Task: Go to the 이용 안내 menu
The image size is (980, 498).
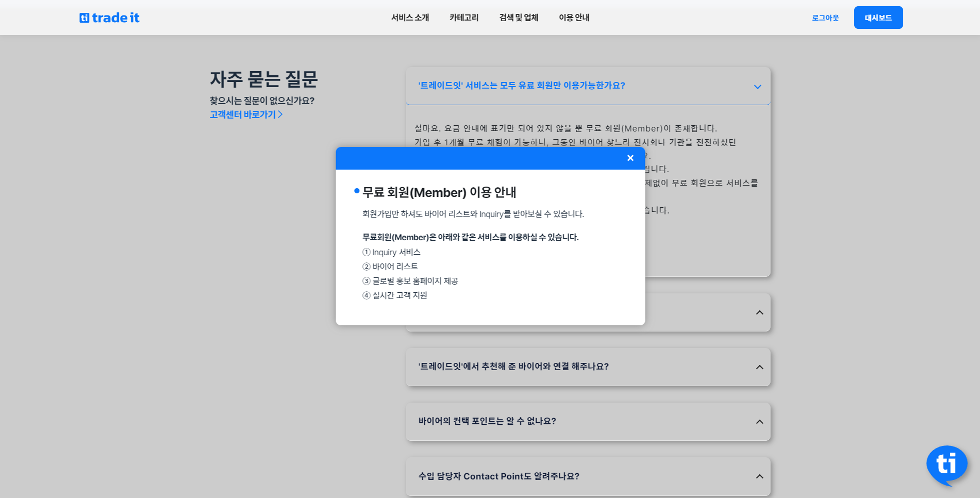Action: [574, 18]
